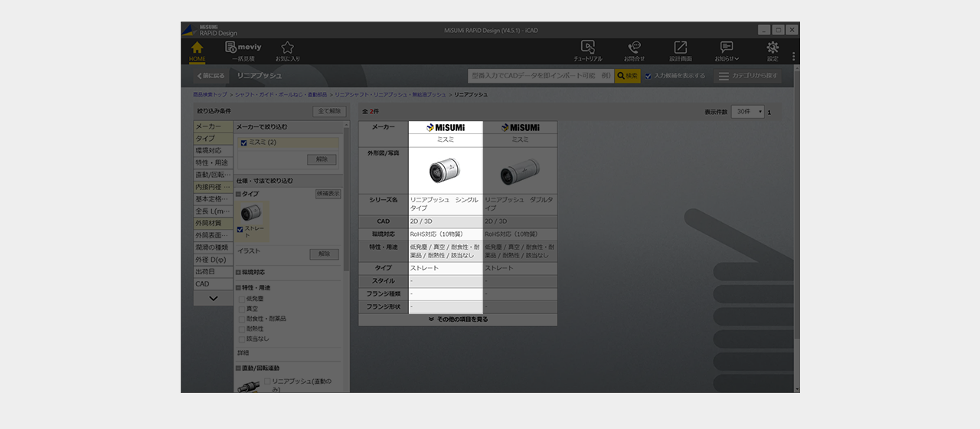Uncheck the ミスミ (2) maker checkbox
The image size is (980, 429).
pos(243,142)
